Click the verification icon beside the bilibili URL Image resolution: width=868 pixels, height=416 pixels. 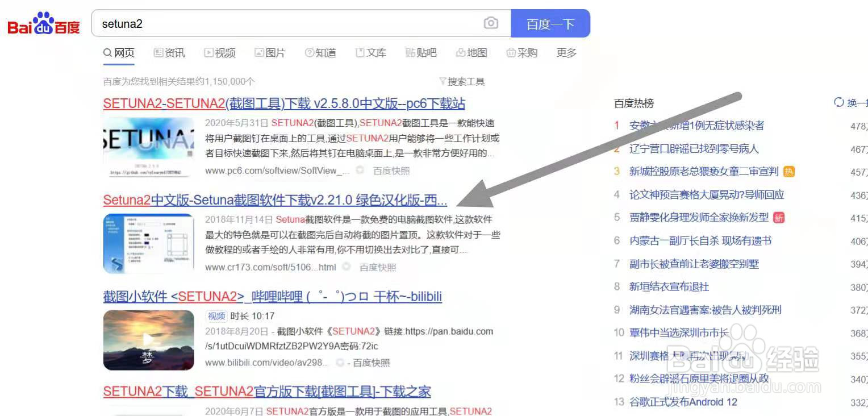[x=340, y=363]
